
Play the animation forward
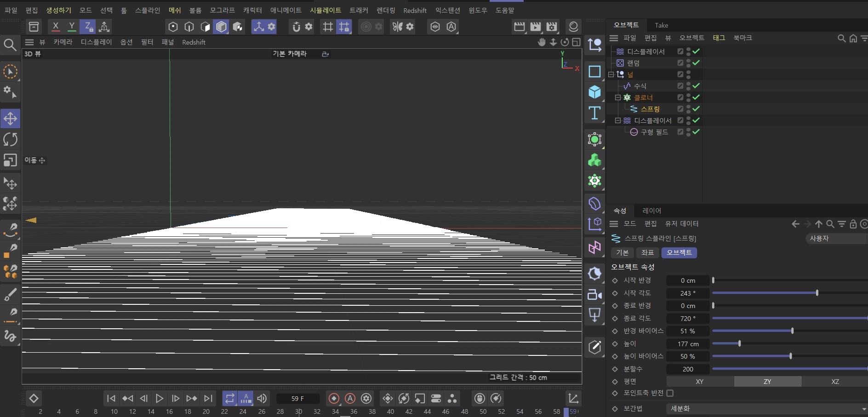click(160, 399)
